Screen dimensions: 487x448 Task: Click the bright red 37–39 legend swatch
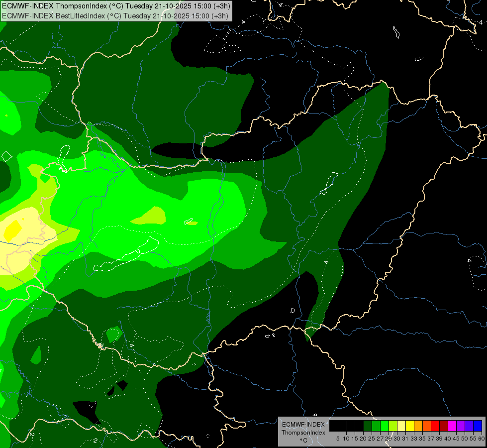pos(435,426)
